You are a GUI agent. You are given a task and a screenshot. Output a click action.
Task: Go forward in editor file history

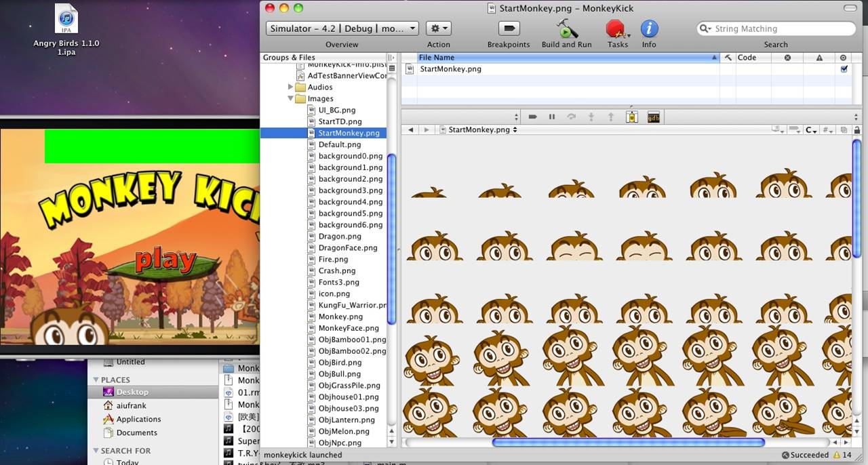[426, 129]
